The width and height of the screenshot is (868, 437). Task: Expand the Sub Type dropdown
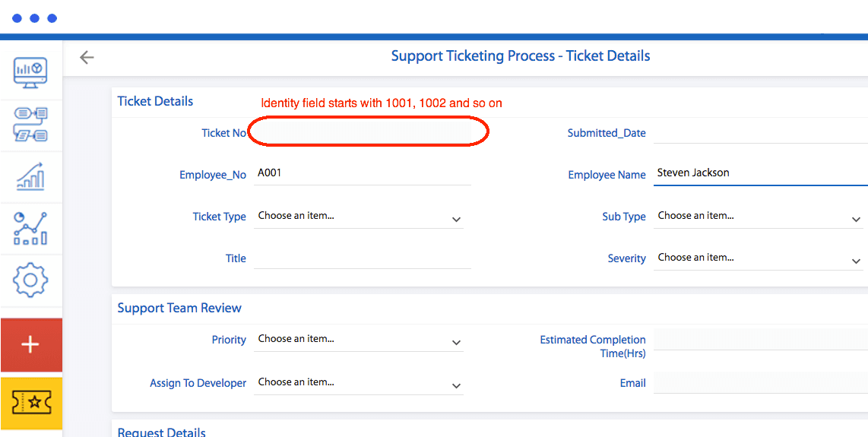(x=759, y=217)
